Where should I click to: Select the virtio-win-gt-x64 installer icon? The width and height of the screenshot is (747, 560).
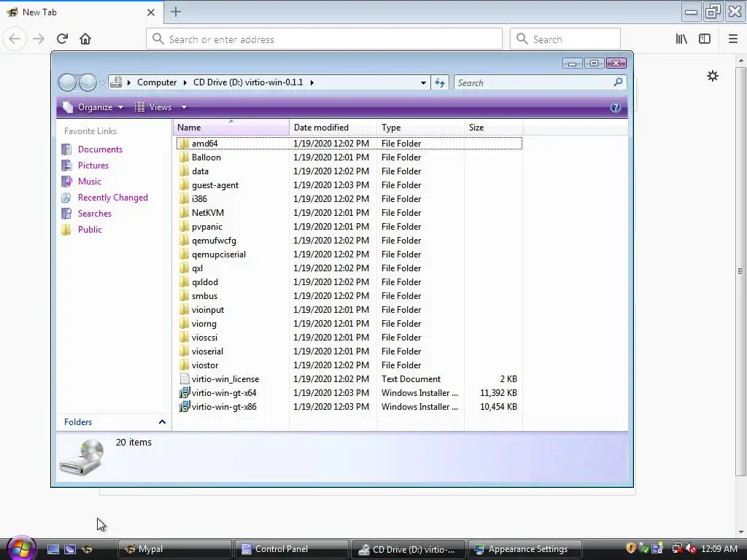pos(184,393)
